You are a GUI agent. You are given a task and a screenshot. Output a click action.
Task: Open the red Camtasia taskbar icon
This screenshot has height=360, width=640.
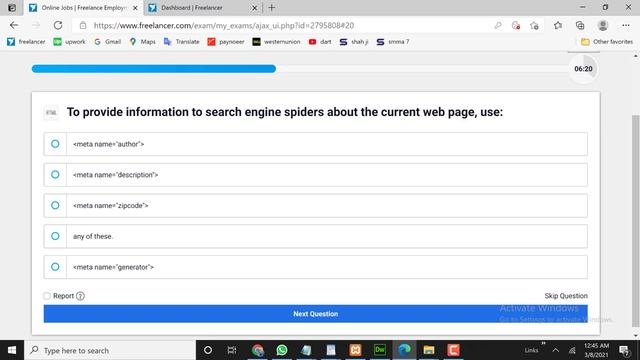pos(453,350)
